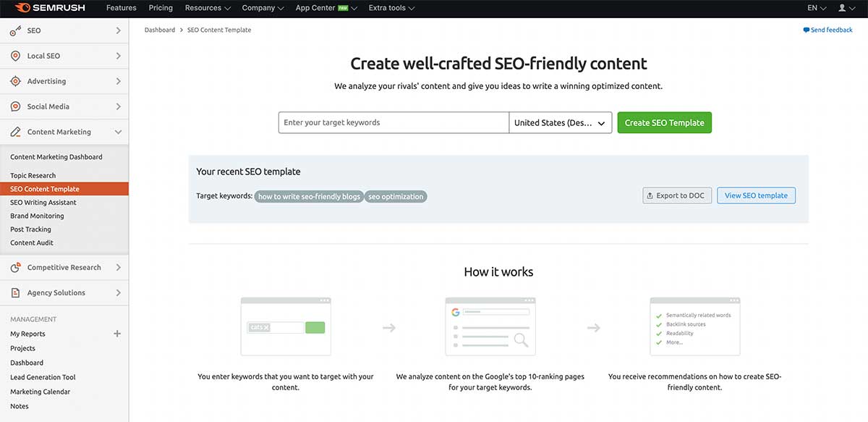
Task: Open the Extra tools menu
Action: [x=391, y=8]
